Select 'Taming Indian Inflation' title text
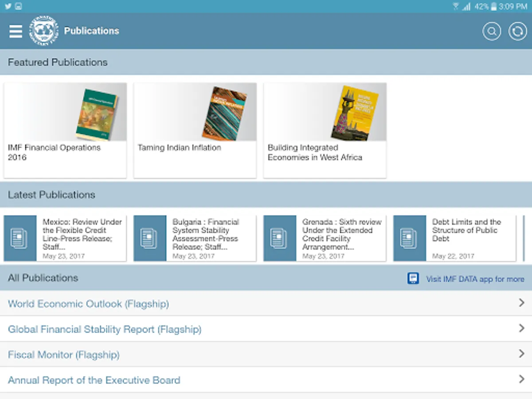Image resolution: width=532 pixels, height=399 pixels. (x=179, y=148)
